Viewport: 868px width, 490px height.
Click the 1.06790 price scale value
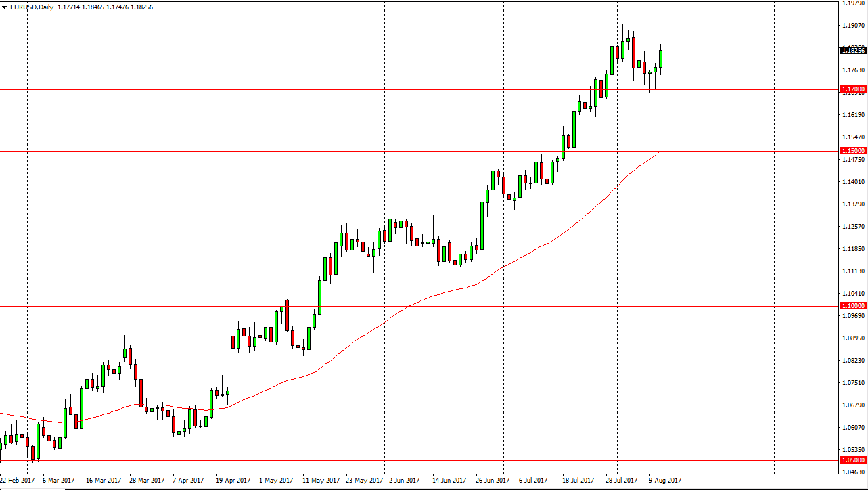click(854, 405)
